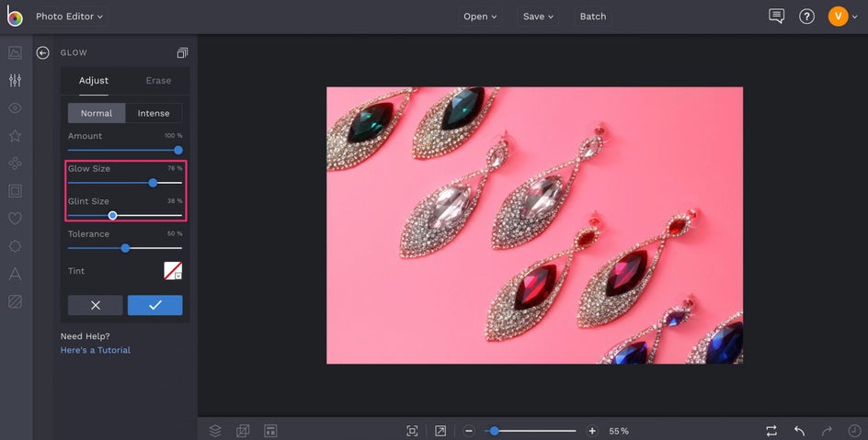Image resolution: width=868 pixels, height=440 pixels.
Task: Click the Glint Size slider handle
Action: [112, 215]
